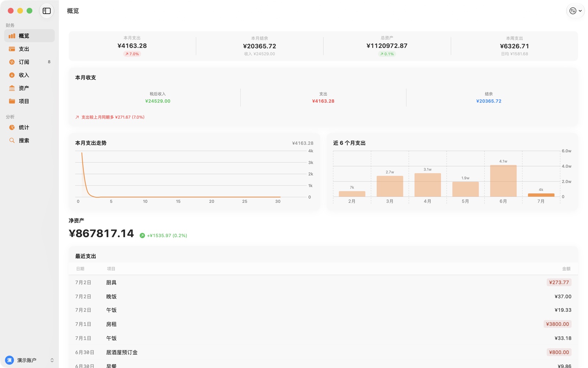Screen dimensions: 588x368
Task: Open the sync dropdown at top right
Action: [x=575, y=11]
